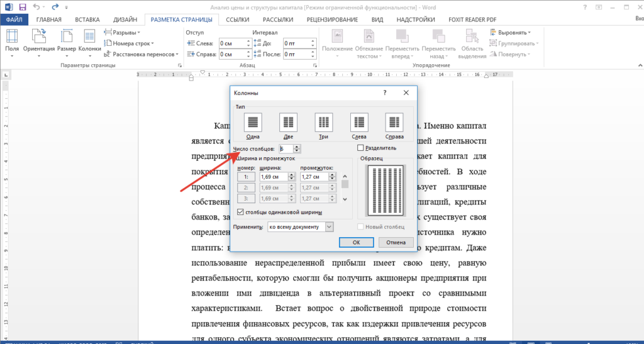Select the 'Одна' single column preset icon

[x=253, y=123]
